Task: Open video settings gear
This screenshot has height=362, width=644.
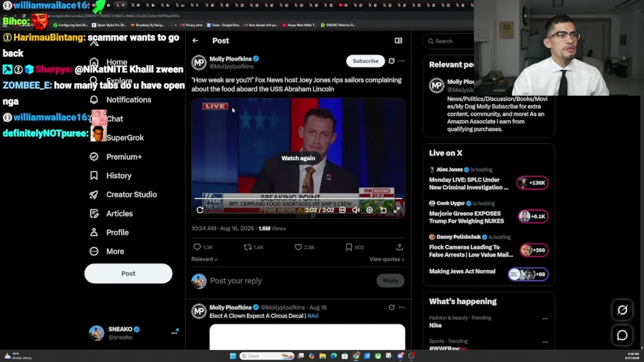Action: click(x=369, y=210)
